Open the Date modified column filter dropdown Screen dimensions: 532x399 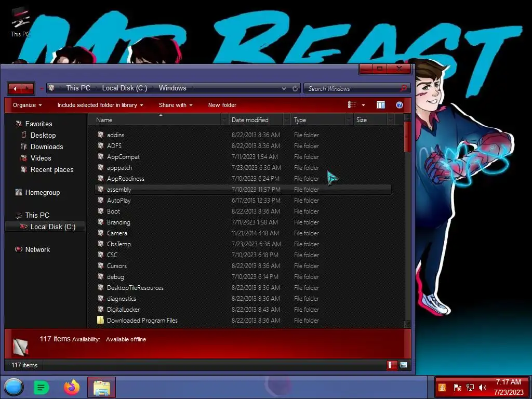(287, 120)
